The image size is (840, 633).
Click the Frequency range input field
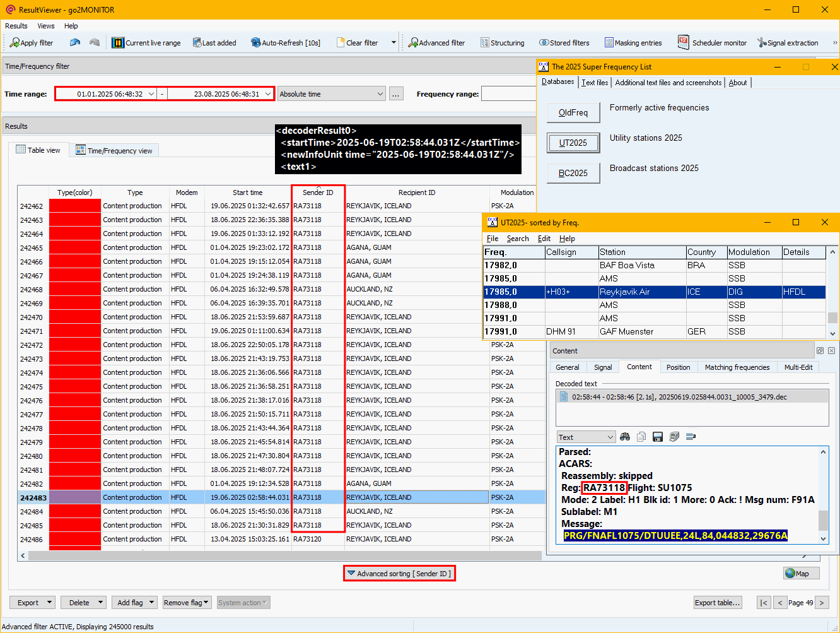508,94
